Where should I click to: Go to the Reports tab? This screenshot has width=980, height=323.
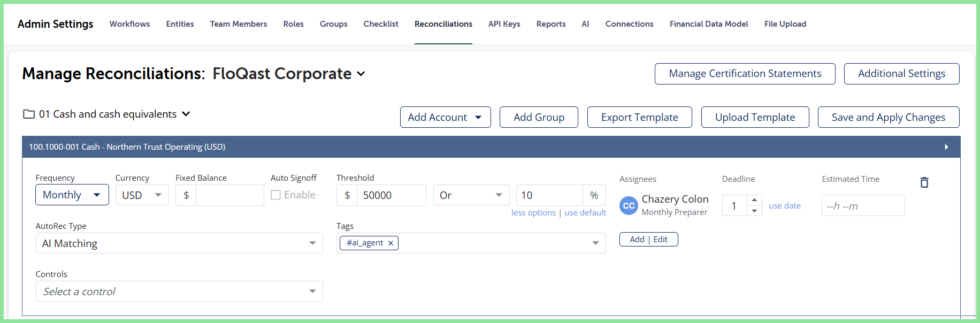pyautogui.click(x=551, y=24)
